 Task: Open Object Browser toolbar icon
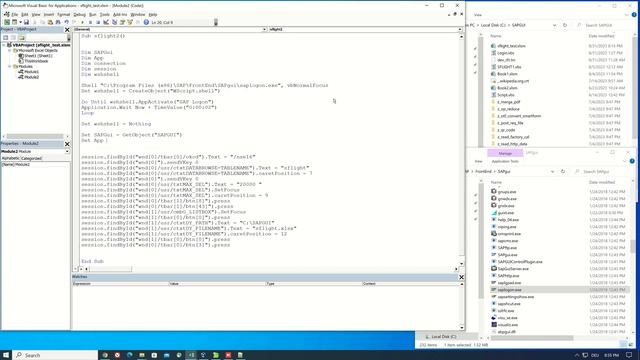point(130,22)
